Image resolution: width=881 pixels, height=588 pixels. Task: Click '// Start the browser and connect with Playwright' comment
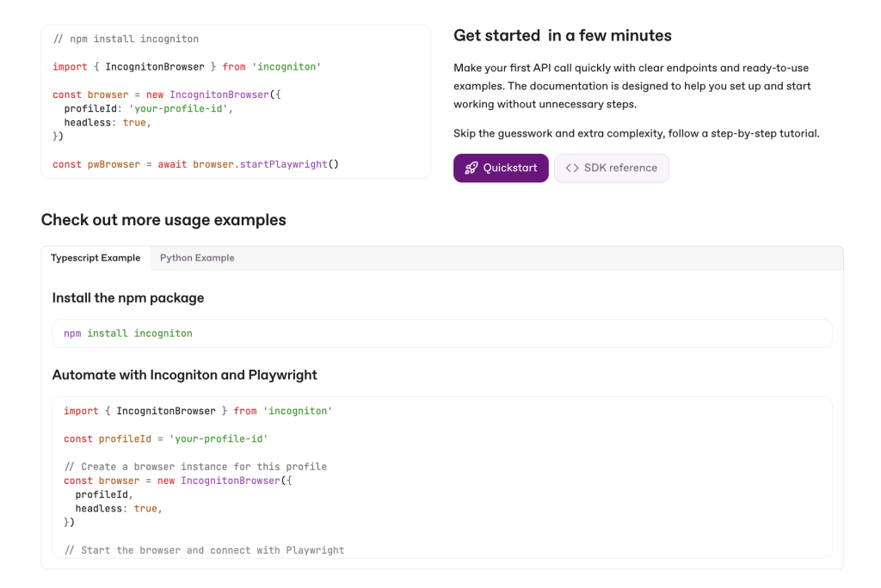(x=205, y=550)
